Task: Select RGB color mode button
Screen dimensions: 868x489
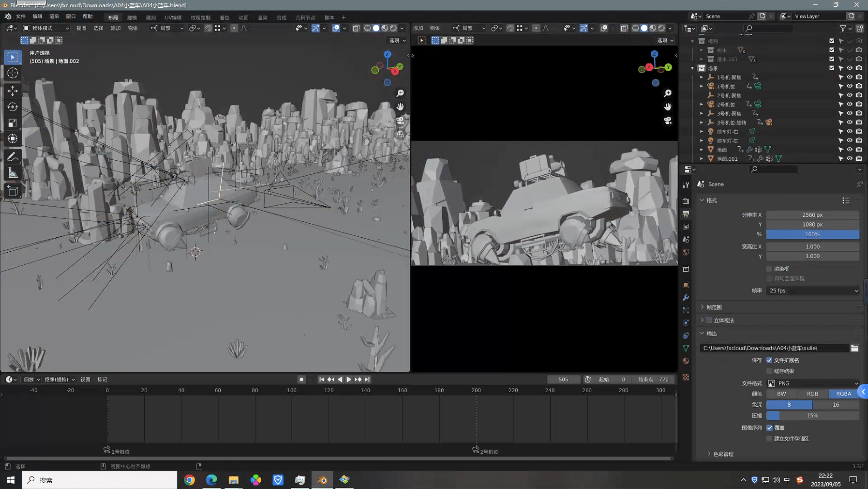Action: (812, 394)
